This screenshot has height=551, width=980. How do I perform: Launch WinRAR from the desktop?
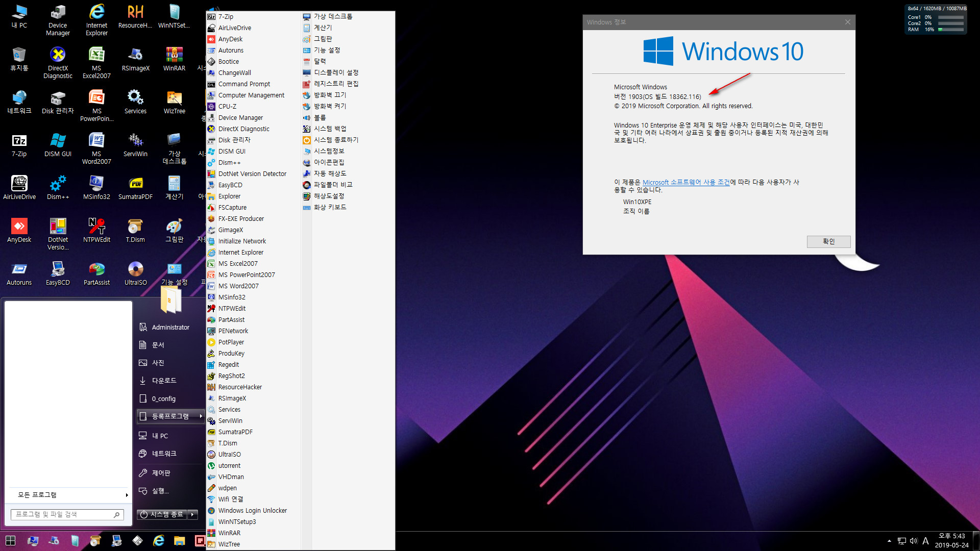(174, 59)
